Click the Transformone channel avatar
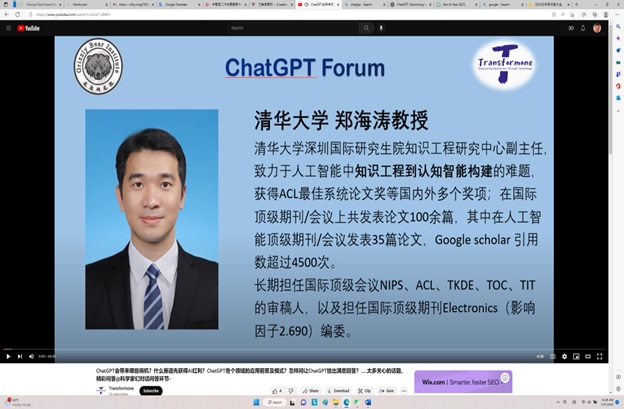This screenshot has height=409, width=624. pos(101,391)
